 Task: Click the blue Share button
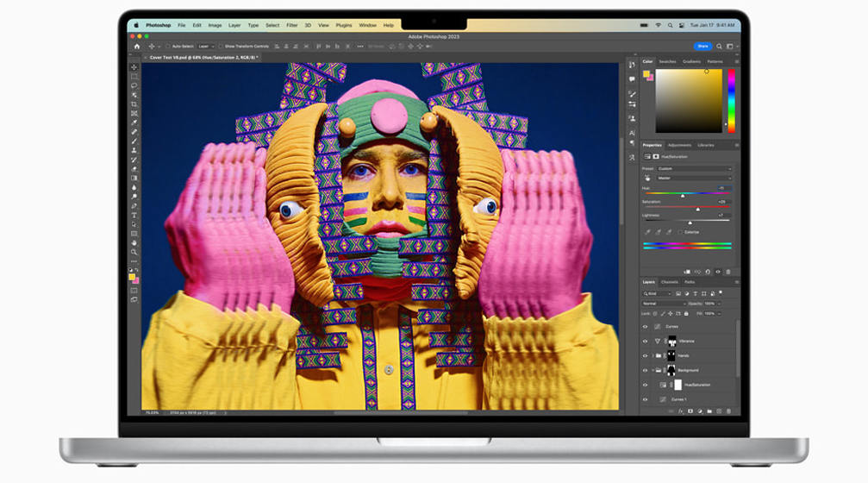coord(703,47)
